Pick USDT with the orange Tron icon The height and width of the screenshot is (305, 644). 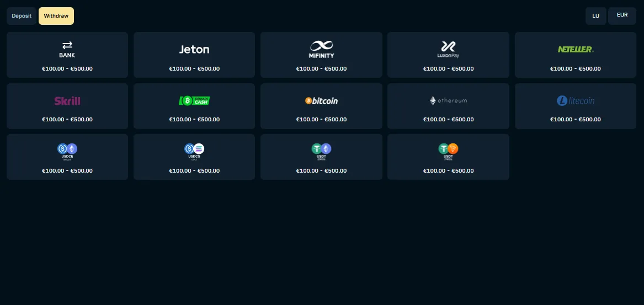click(448, 152)
